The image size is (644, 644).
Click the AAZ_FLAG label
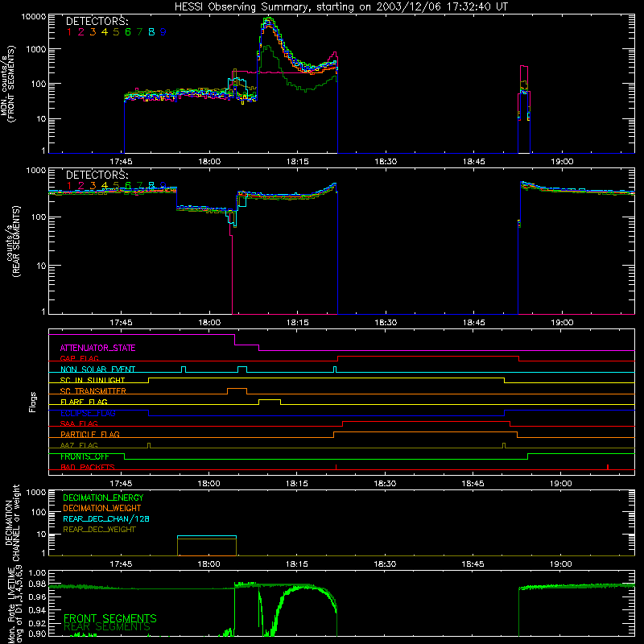tap(79, 445)
